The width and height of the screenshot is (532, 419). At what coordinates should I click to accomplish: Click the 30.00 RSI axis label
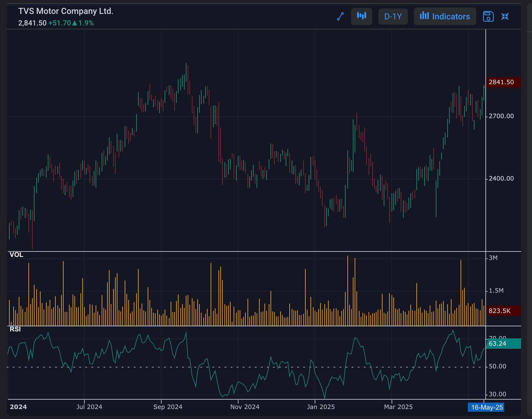[498, 394]
